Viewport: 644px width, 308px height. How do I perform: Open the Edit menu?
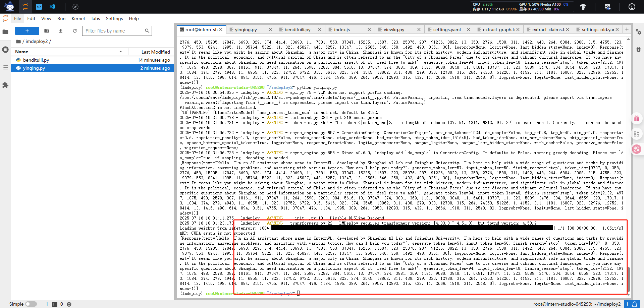click(31, 18)
